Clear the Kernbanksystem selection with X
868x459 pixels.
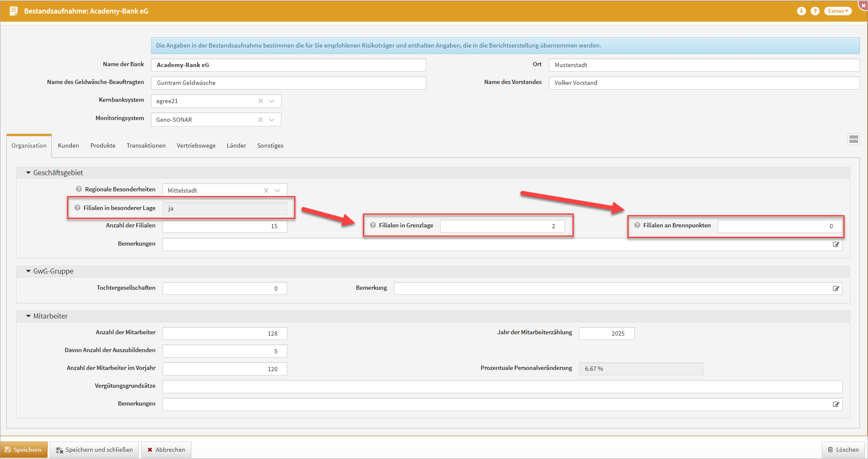click(x=261, y=101)
